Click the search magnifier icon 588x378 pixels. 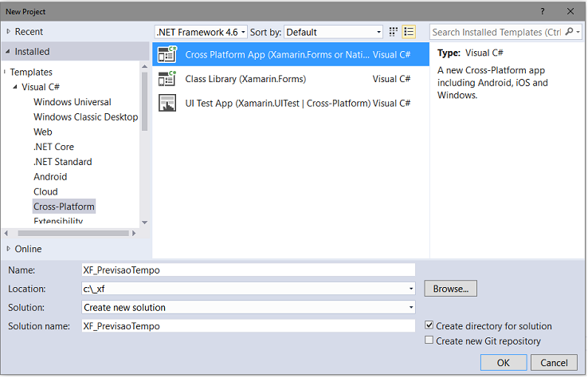[569, 32]
